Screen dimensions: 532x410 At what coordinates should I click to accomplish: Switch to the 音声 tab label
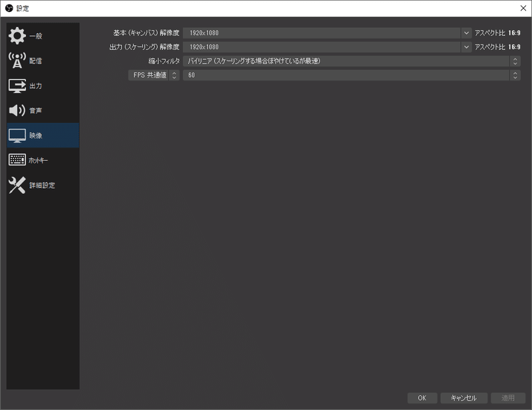[x=36, y=110]
